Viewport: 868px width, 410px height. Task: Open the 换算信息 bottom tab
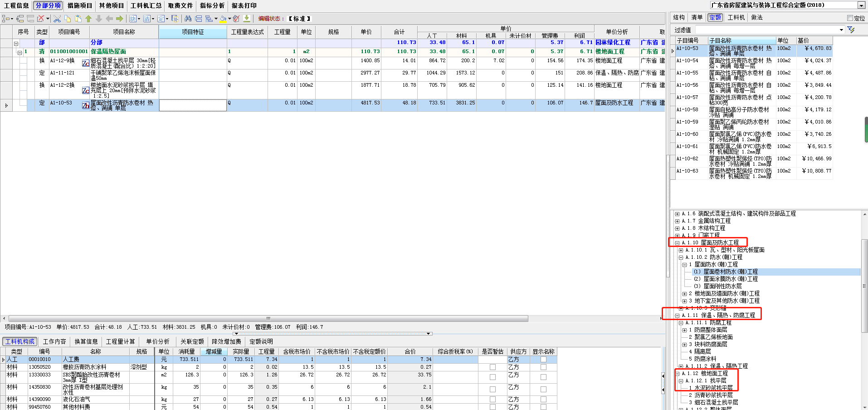[86, 341]
